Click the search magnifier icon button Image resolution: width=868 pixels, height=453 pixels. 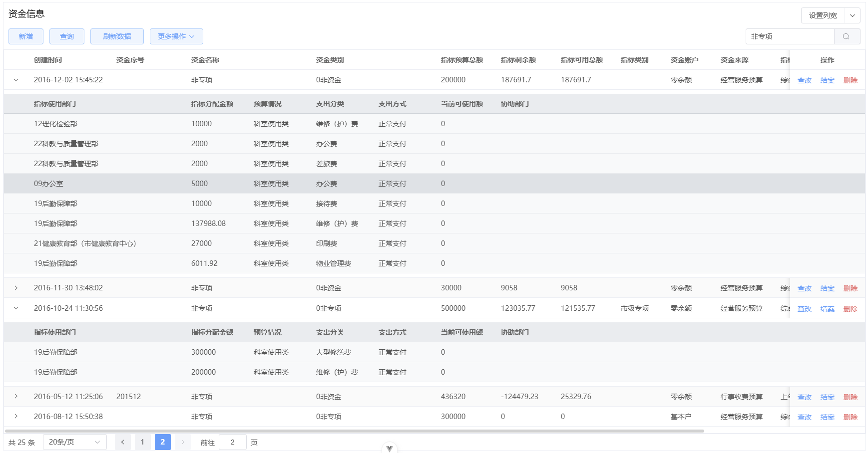click(847, 36)
